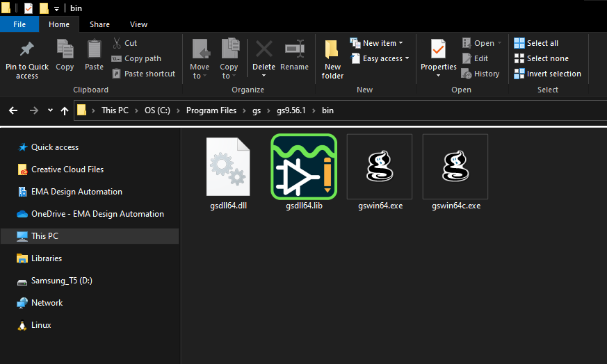Go back with the left arrow

tap(13, 110)
